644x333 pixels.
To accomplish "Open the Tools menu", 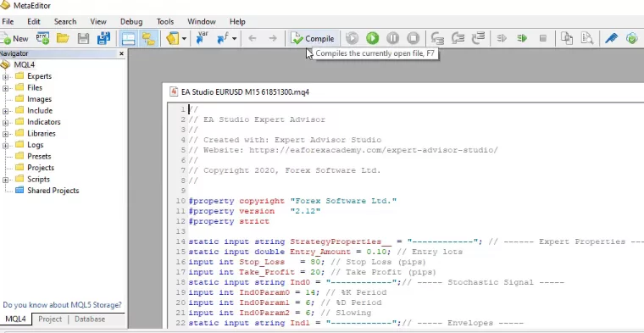I will [165, 22].
